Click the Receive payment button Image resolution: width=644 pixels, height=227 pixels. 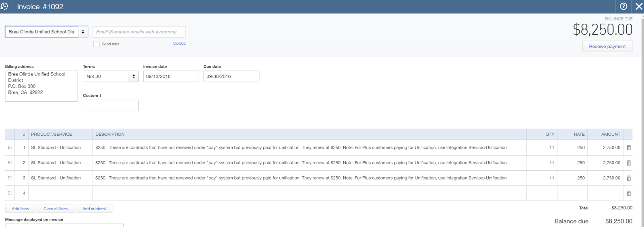tap(607, 47)
